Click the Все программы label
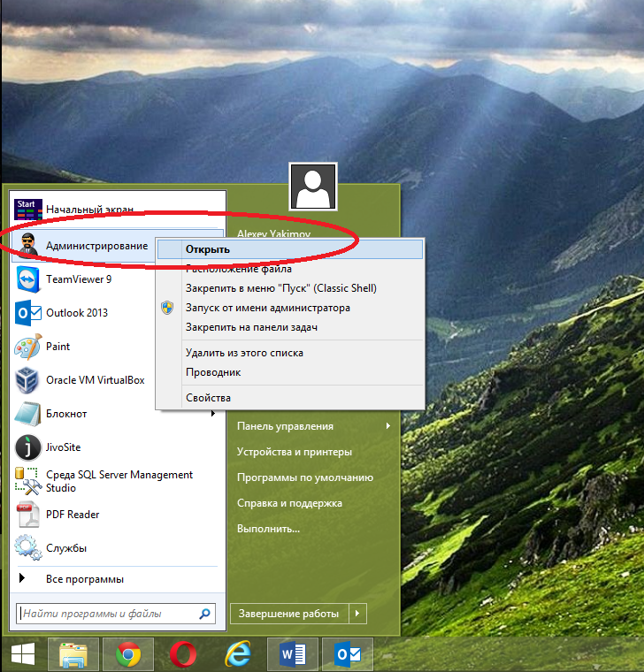 click(85, 579)
